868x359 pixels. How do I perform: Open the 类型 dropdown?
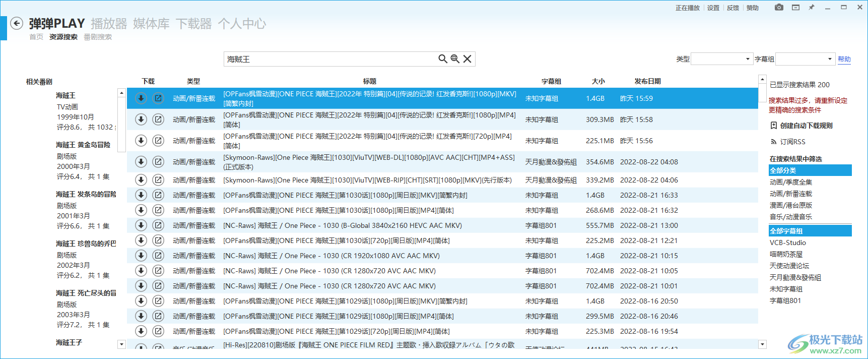pos(722,59)
